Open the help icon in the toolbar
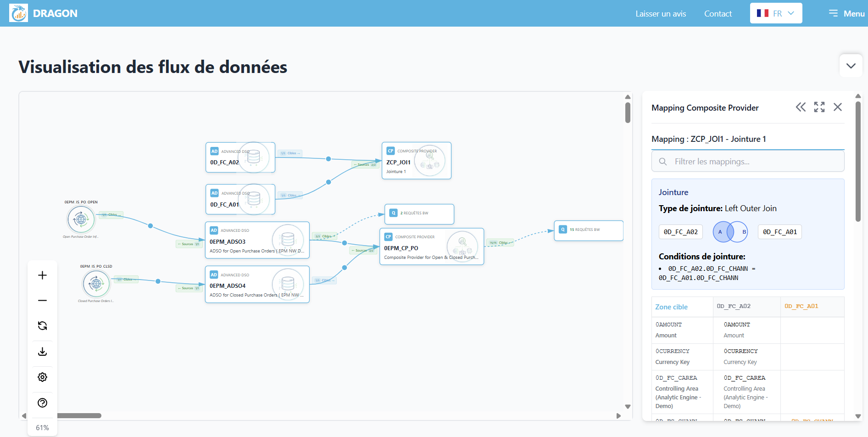The image size is (868, 437). [x=42, y=403]
